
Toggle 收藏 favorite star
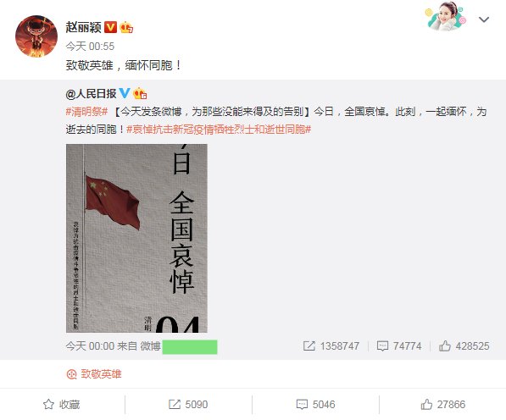pos(61,405)
